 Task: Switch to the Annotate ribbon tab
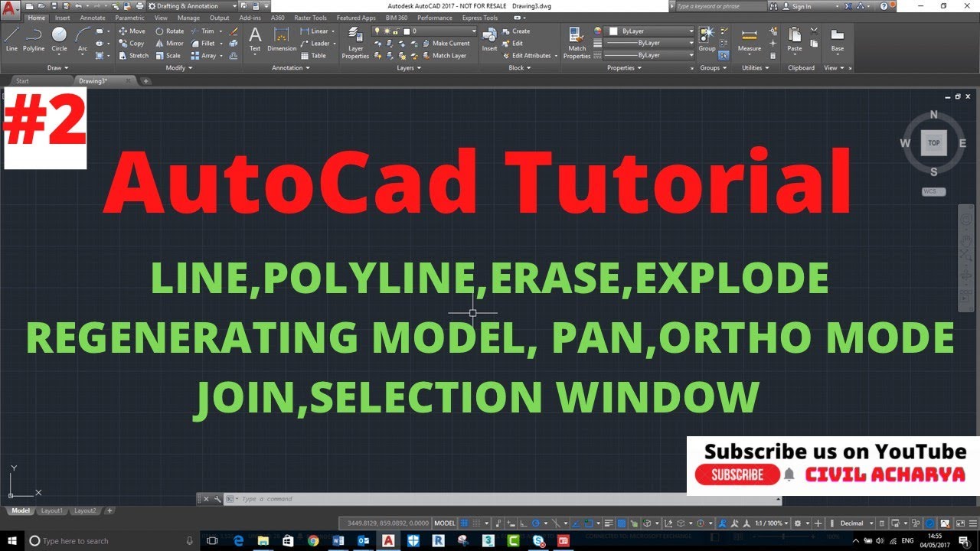point(93,18)
